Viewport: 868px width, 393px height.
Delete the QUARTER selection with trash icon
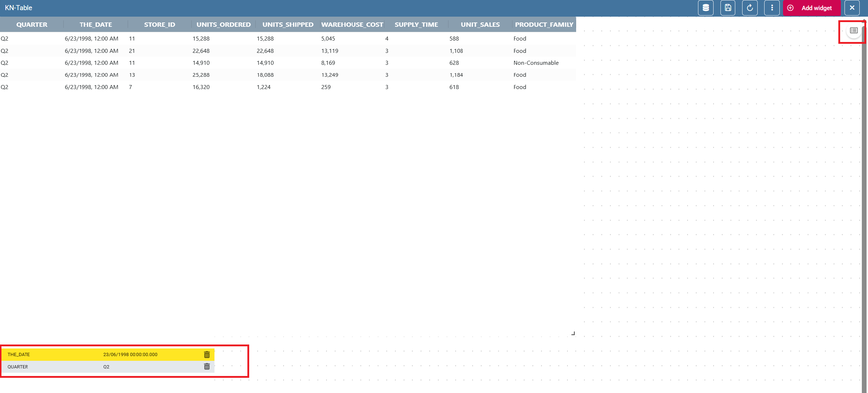207,367
